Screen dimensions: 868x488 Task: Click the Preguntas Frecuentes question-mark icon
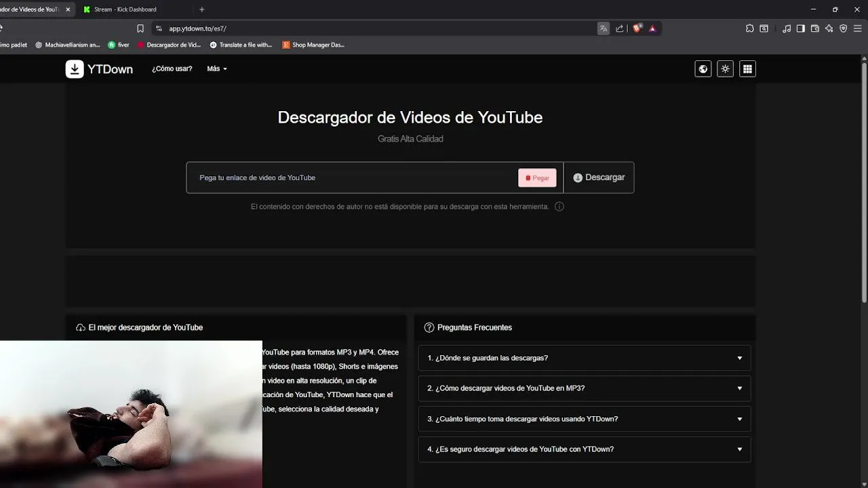[429, 327]
